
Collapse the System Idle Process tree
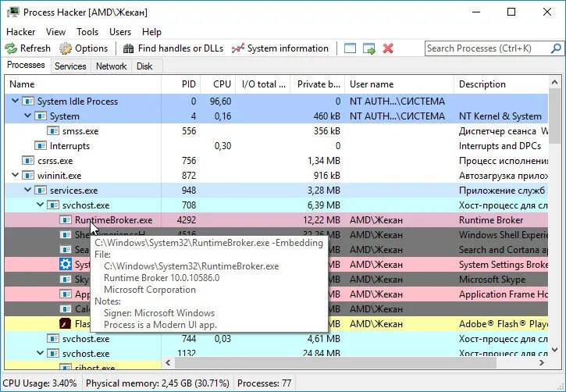15,101
